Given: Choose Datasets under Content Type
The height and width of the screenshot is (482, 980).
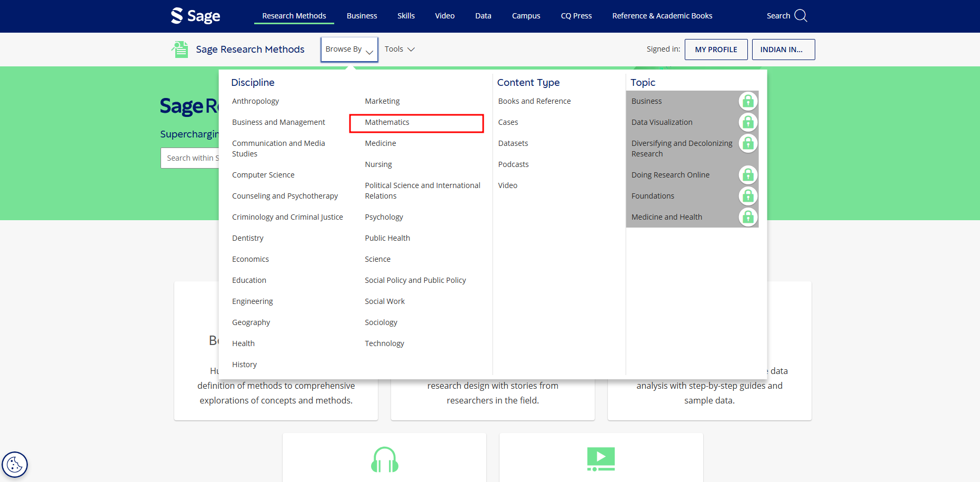Looking at the screenshot, I should [513, 143].
